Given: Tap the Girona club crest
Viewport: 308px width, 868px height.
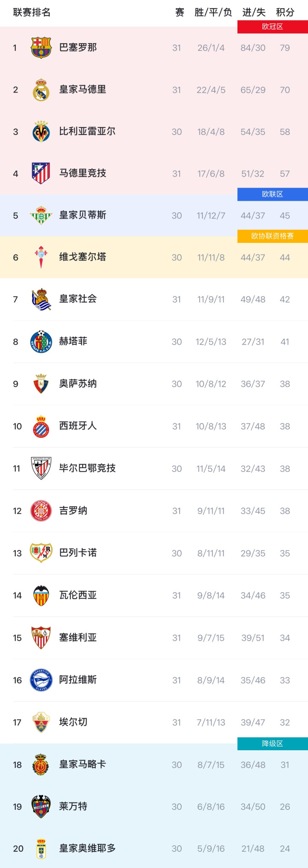Looking at the screenshot, I should click(41, 511).
